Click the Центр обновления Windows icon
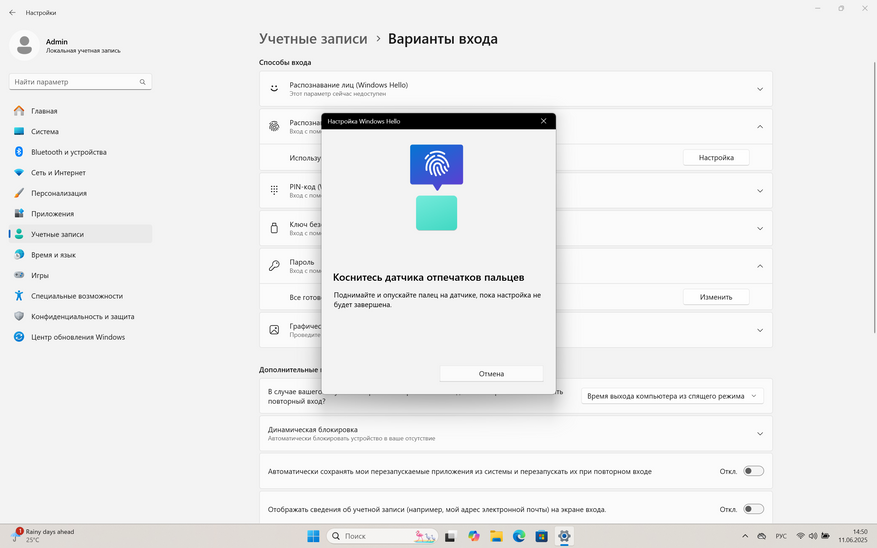This screenshot has width=877, height=548. click(19, 337)
